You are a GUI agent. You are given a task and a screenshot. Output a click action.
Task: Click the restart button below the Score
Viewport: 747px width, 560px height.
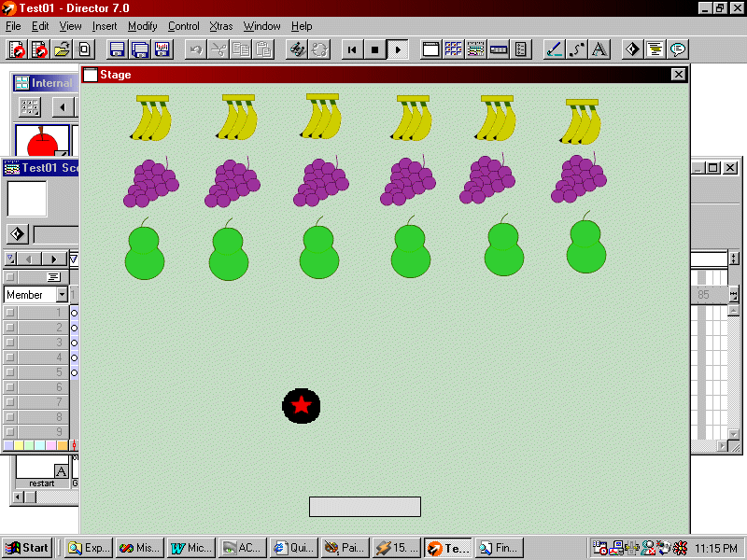tap(41, 483)
